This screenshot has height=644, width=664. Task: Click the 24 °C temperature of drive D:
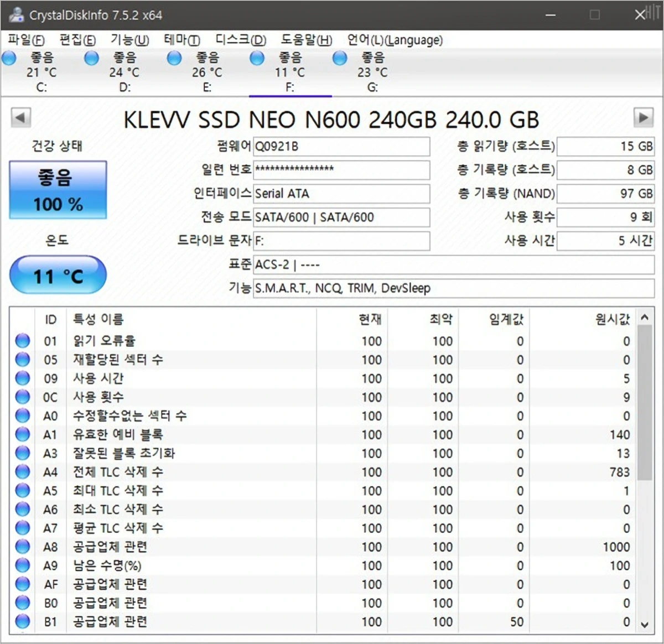click(124, 72)
